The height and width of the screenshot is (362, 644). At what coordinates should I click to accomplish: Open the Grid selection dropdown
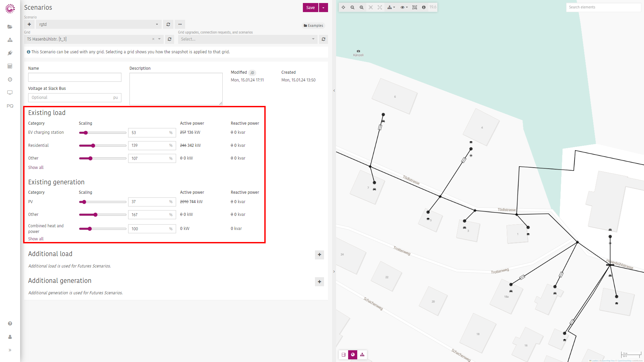pos(159,39)
